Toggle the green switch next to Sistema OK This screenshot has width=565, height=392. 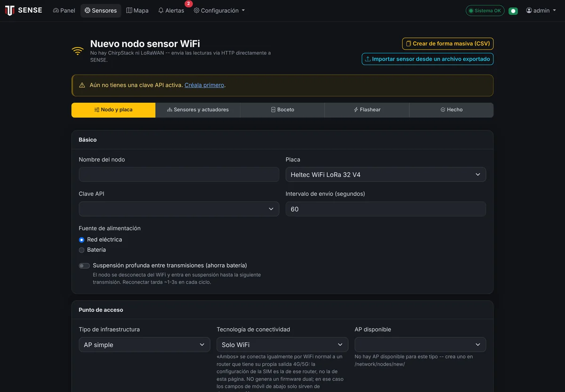(x=513, y=11)
